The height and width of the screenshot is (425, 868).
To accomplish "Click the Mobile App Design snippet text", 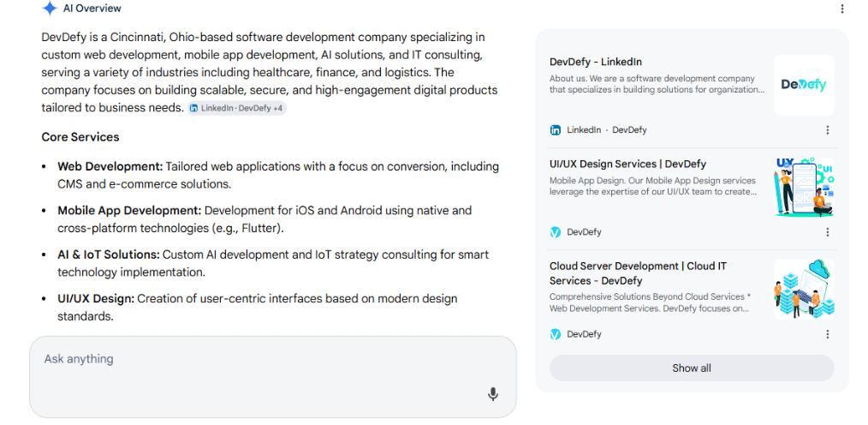I will 653,186.
